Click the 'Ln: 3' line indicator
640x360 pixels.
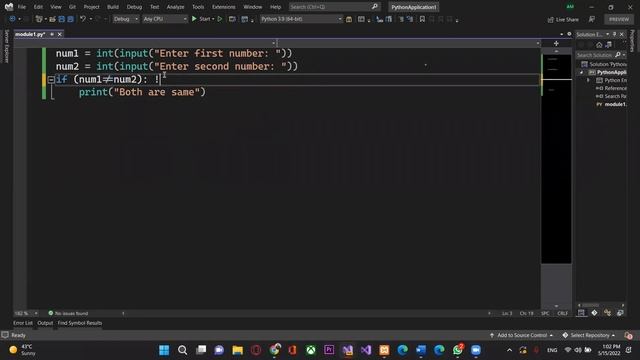(507, 313)
